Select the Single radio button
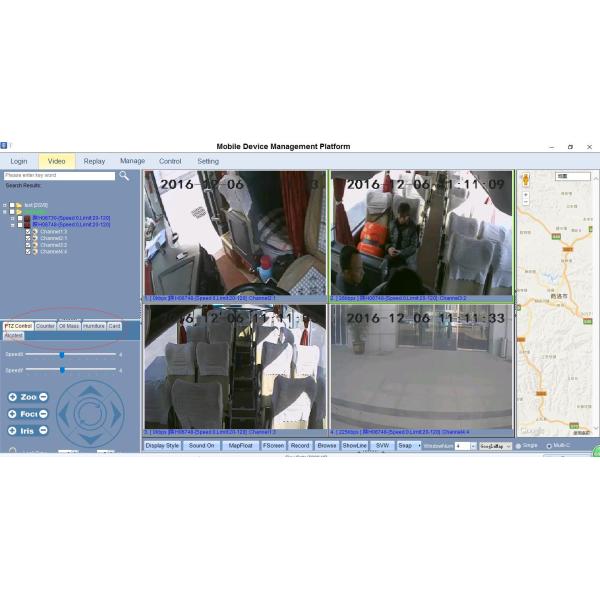600x600 pixels. [x=519, y=446]
